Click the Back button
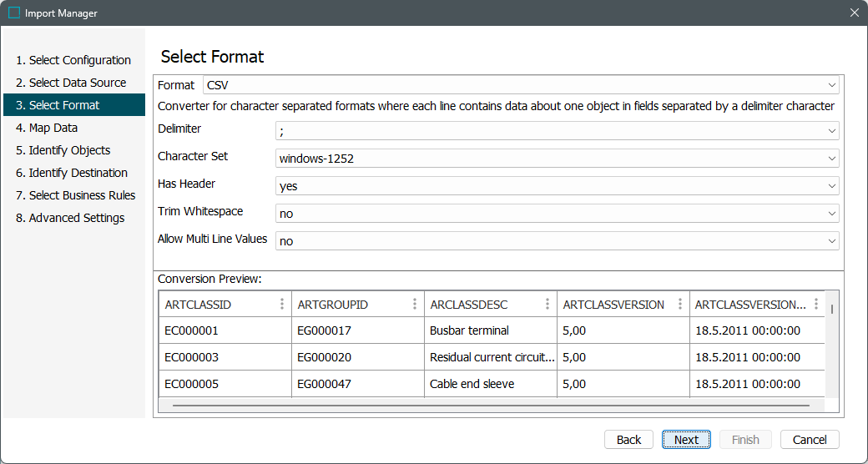The width and height of the screenshot is (868, 464). pos(628,440)
